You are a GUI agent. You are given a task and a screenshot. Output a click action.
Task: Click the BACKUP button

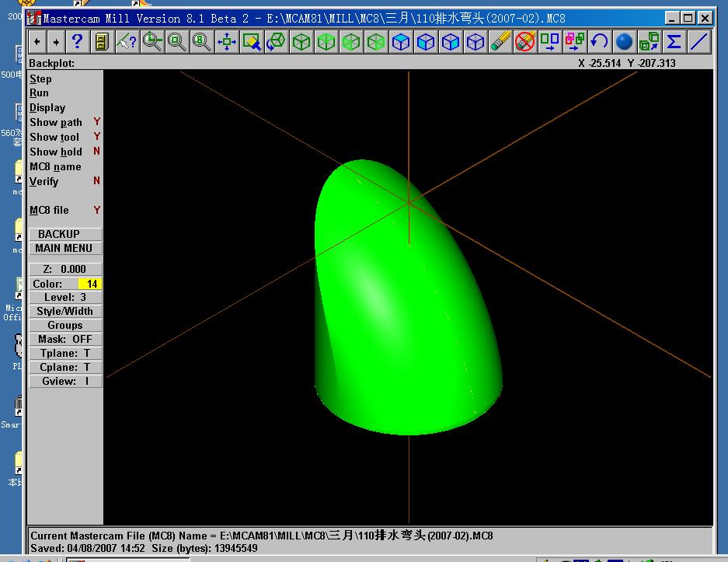coord(65,234)
